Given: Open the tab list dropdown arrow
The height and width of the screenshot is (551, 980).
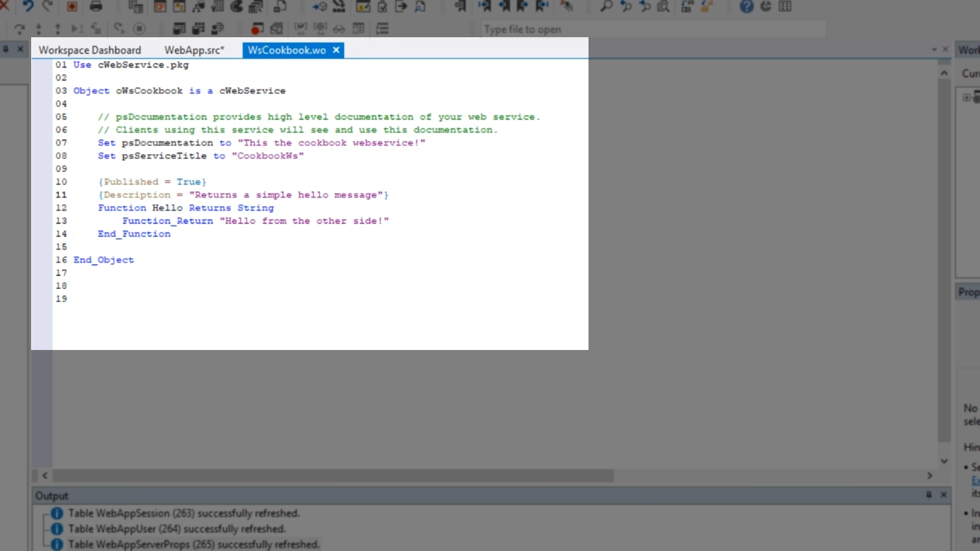Looking at the screenshot, I should pos(934,49).
